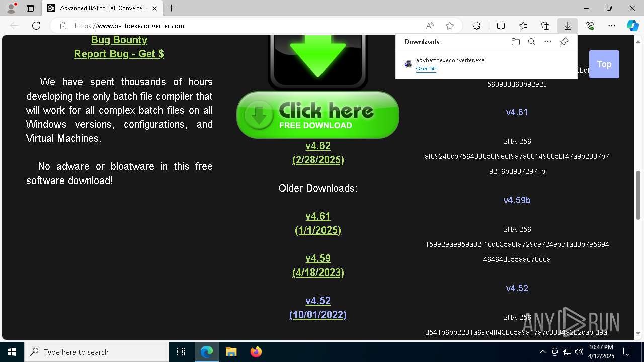Viewport: 644px width, 362px height.
Task: Open the Extensions icon
Action: tap(476, 26)
